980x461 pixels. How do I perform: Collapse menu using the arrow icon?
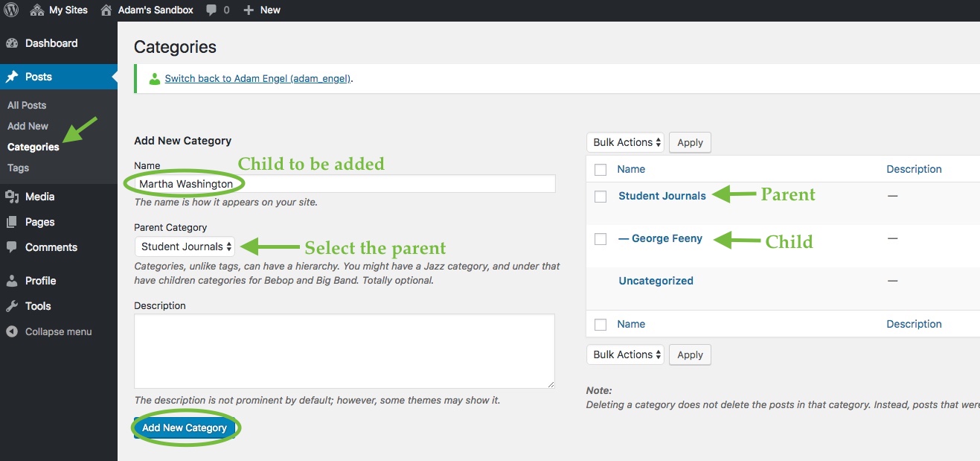(12, 331)
